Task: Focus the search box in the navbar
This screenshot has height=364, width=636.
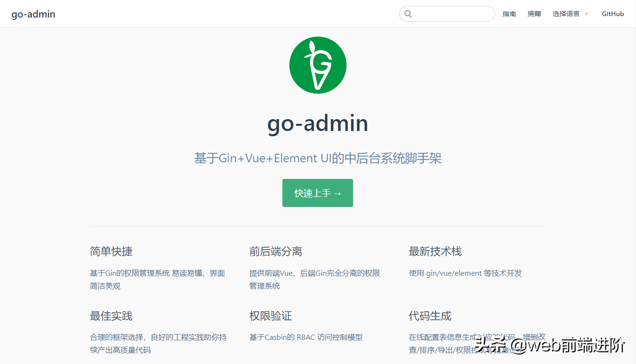Action: tap(447, 14)
